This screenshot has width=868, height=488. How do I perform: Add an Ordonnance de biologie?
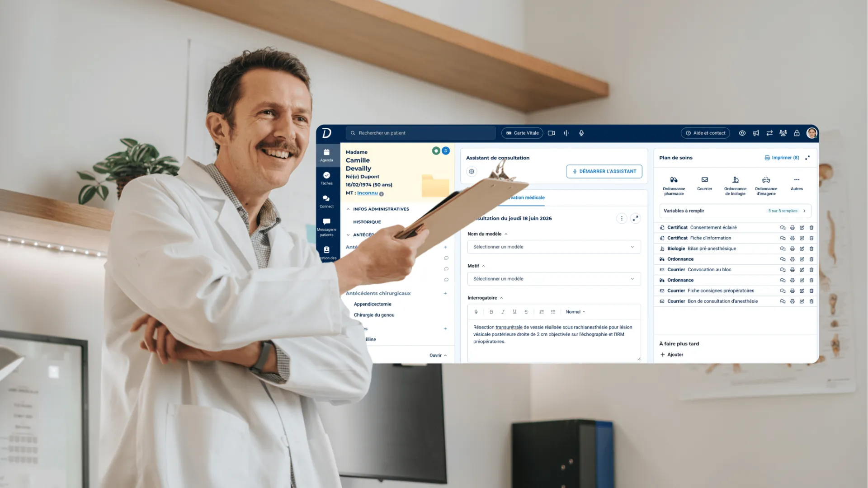pyautogui.click(x=735, y=186)
